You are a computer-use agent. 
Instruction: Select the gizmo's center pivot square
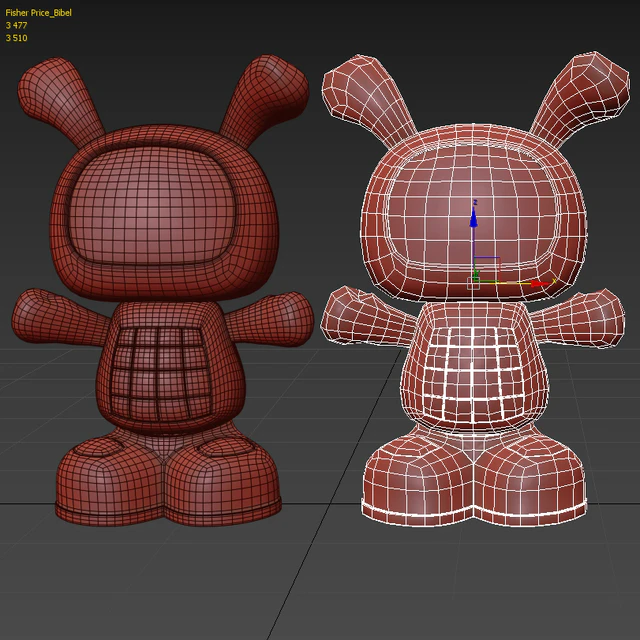coord(474,284)
